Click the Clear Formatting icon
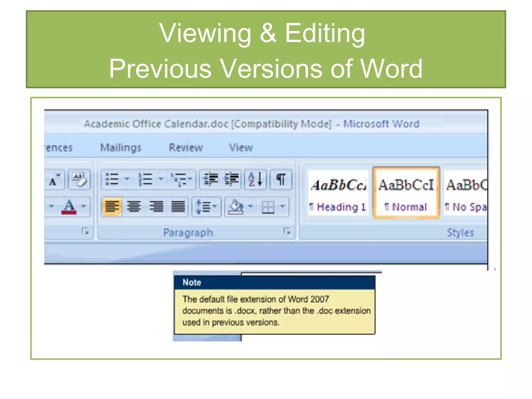532x399 pixels. (x=79, y=179)
